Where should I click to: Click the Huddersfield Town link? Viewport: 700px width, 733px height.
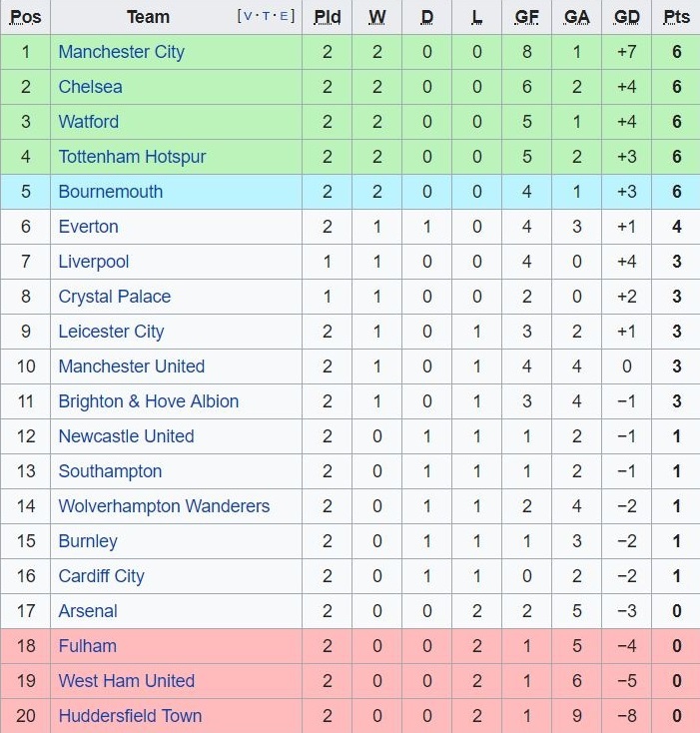[130, 716]
